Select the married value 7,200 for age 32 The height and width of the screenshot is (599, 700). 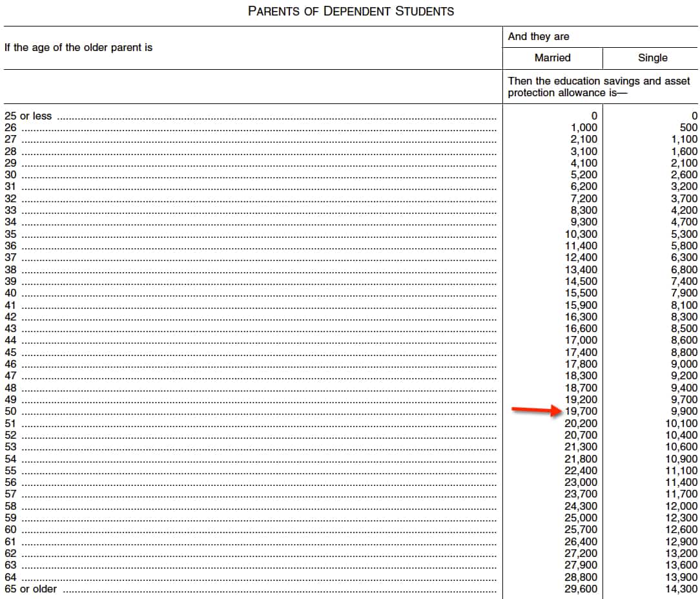(584, 199)
